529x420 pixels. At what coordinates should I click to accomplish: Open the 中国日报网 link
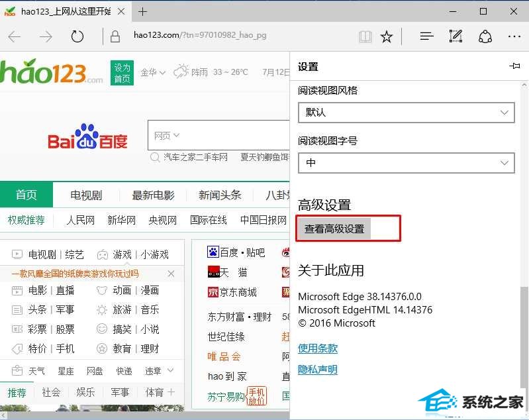pyautogui.click(x=264, y=220)
